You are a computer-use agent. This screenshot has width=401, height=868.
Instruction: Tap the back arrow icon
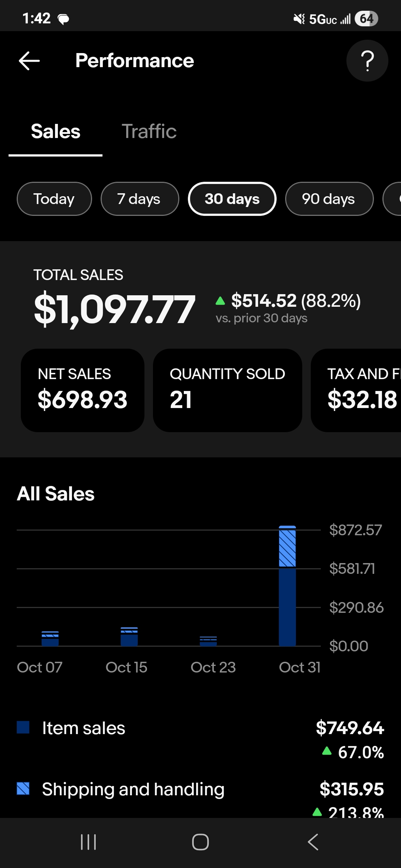(29, 61)
